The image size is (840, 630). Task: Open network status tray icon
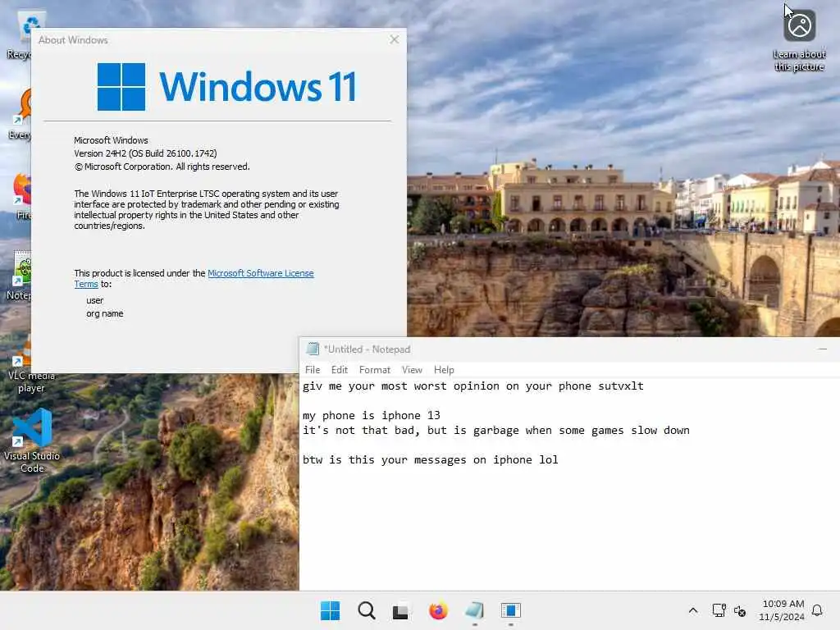(719, 610)
